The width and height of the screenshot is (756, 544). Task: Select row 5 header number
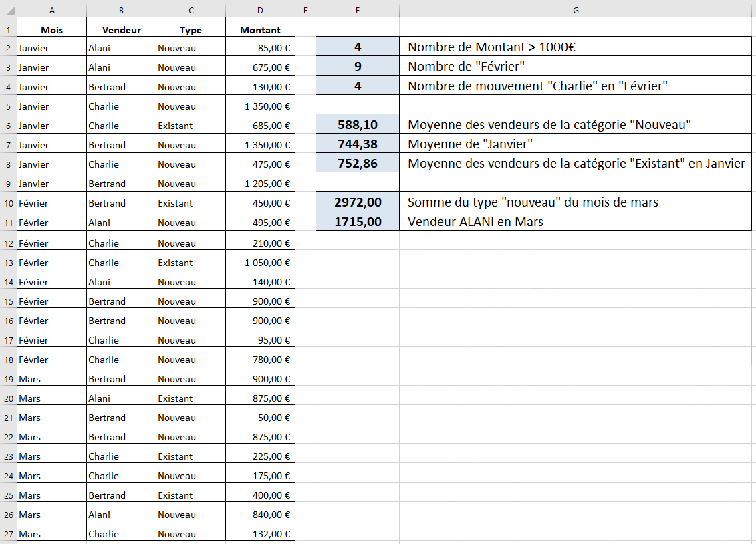(x=8, y=106)
